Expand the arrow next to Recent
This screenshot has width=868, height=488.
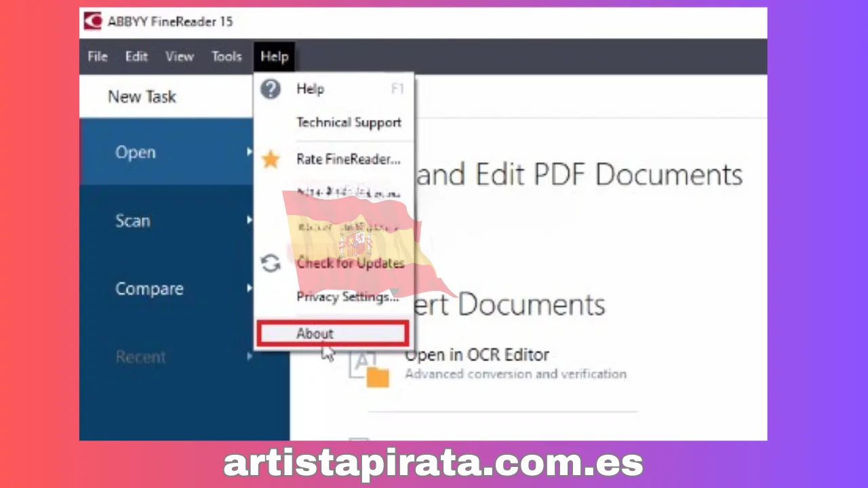[x=249, y=357]
